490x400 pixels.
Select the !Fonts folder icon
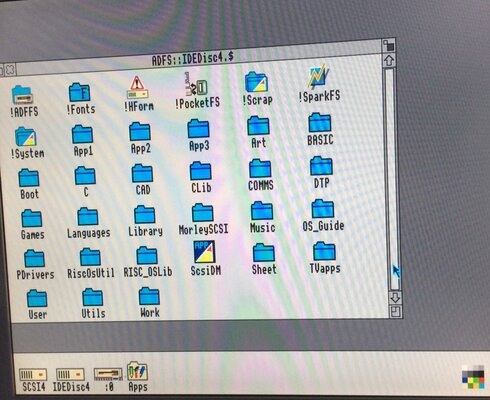click(79, 92)
